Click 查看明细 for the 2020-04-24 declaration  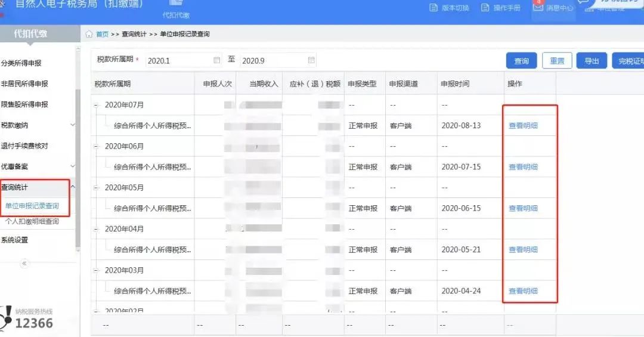click(x=523, y=291)
